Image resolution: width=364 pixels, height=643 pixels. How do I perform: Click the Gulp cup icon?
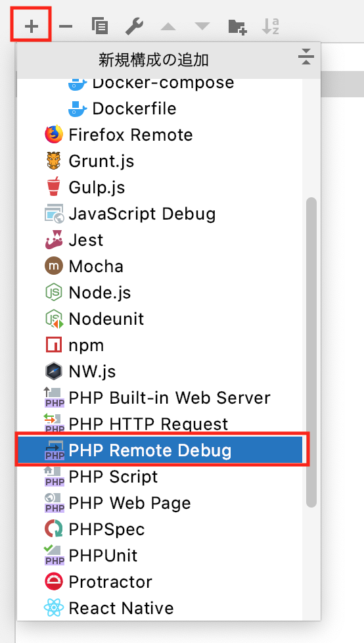pos(54,187)
